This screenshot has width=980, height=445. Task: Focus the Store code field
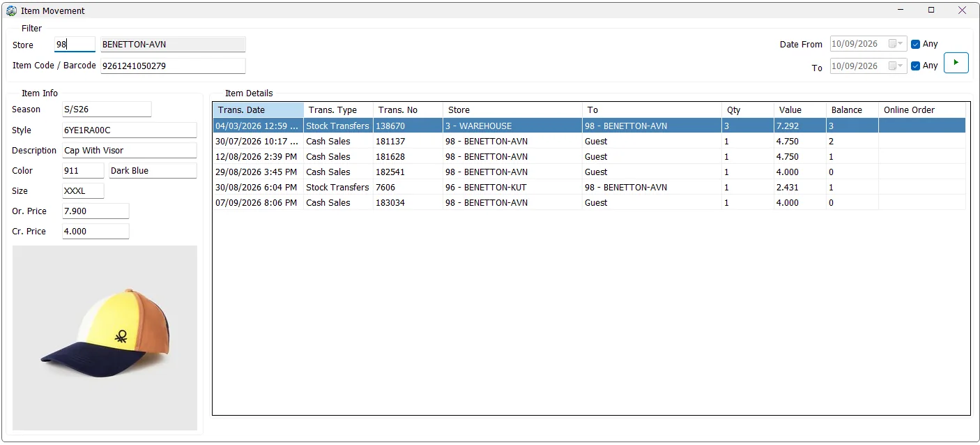pos(75,45)
